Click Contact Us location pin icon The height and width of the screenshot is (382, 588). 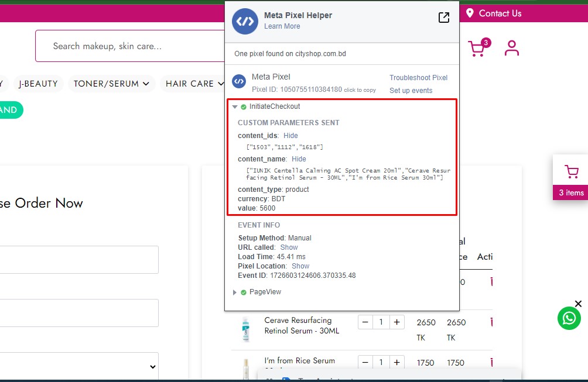(470, 13)
